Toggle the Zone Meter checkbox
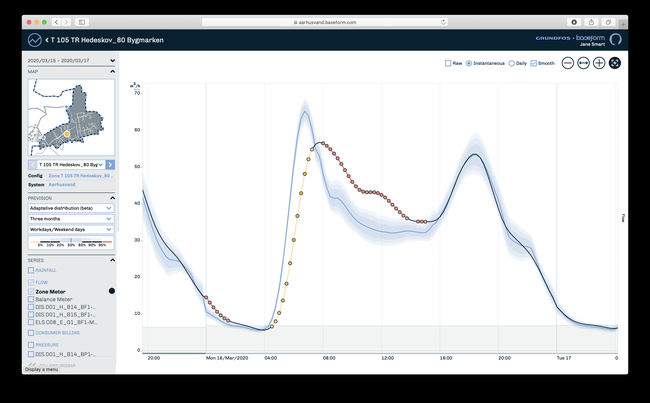This screenshot has width=650, height=403. click(x=31, y=292)
